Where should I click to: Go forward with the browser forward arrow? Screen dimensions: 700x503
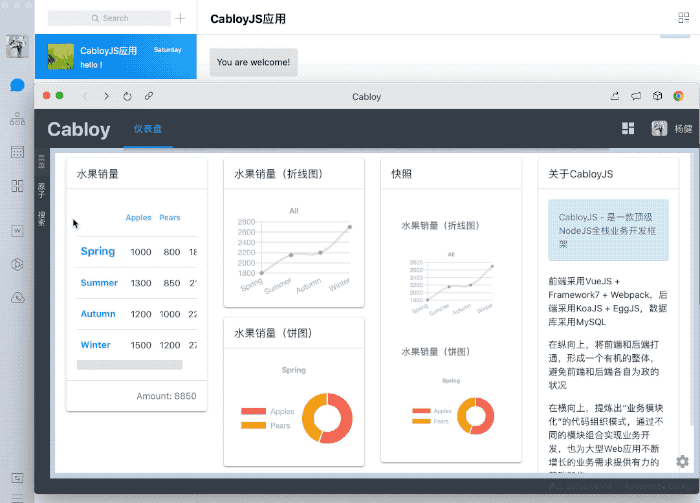click(106, 96)
